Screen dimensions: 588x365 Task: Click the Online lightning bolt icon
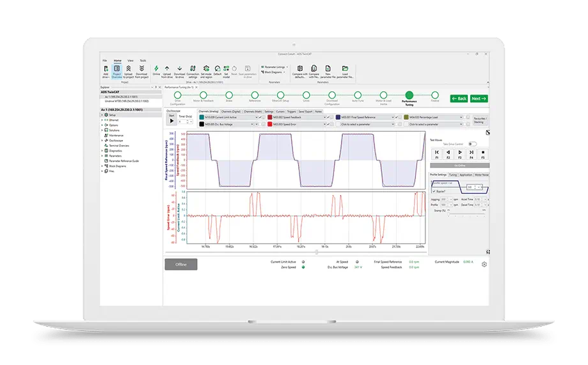point(156,68)
